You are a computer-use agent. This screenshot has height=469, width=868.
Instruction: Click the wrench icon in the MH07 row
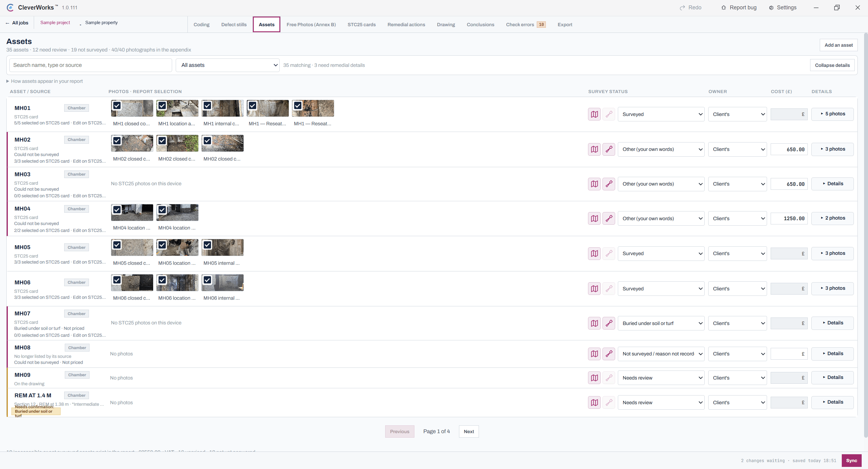[x=609, y=323]
